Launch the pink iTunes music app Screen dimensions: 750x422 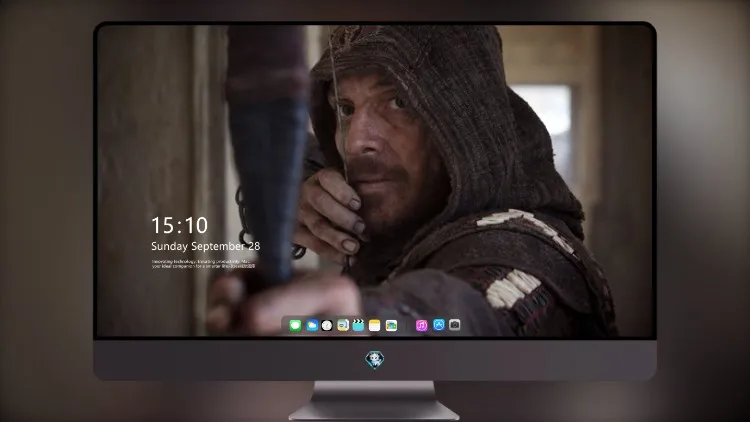421,325
